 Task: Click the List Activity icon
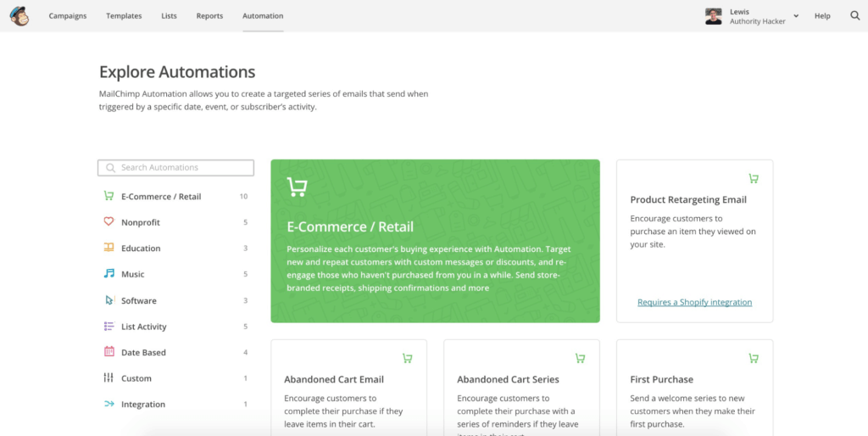(108, 327)
